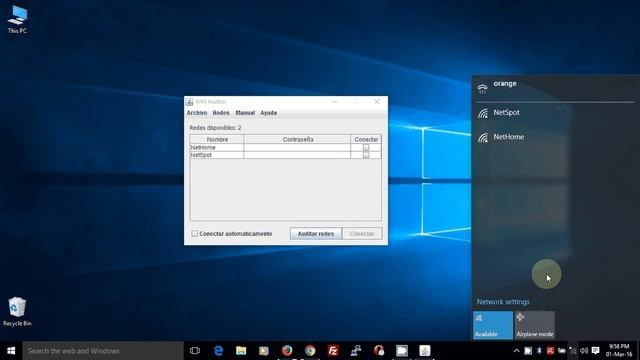Open Network settings link
This screenshot has height=360, width=640.
(x=503, y=302)
